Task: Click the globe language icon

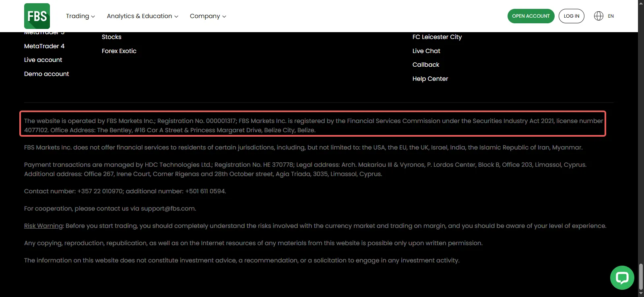Action: (x=599, y=16)
